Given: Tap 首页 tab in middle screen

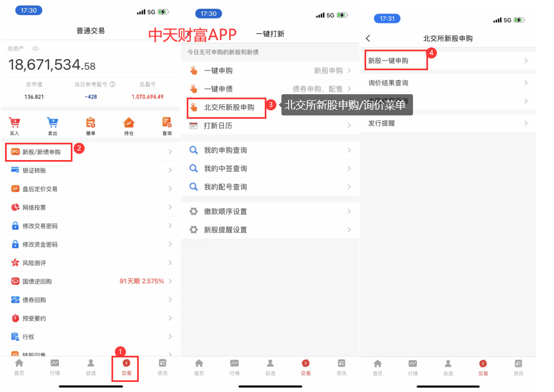Looking at the screenshot, I should point(199,367).
